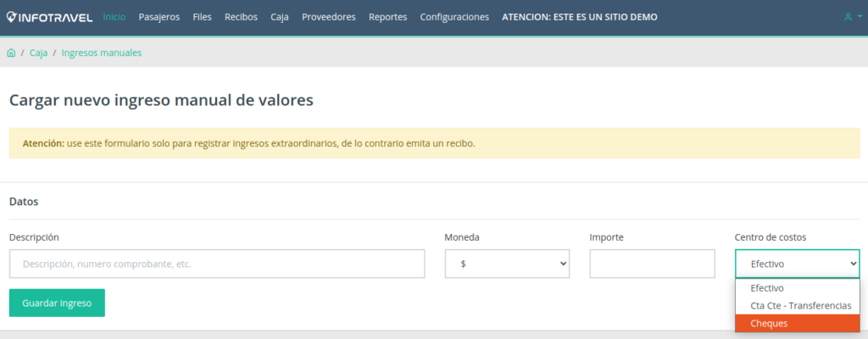868x339 pixels.
Task: Click the Infotravel logo
Action: (x=51, y=17)
